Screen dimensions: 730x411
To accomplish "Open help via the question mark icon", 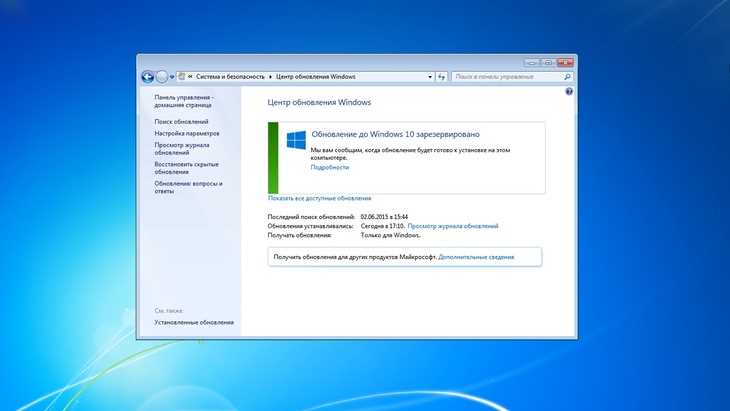I will (x=569, y=92).
